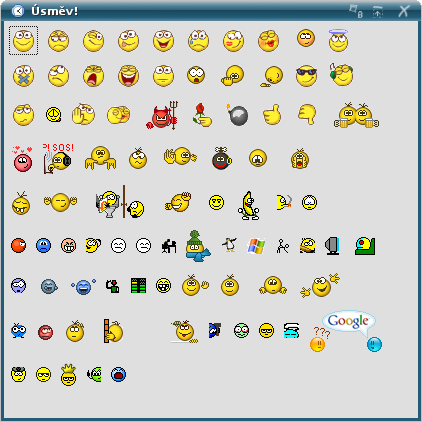Click the keep-above title bar button
The width and height of the screenshot is (422, 422).
point(378,11)
